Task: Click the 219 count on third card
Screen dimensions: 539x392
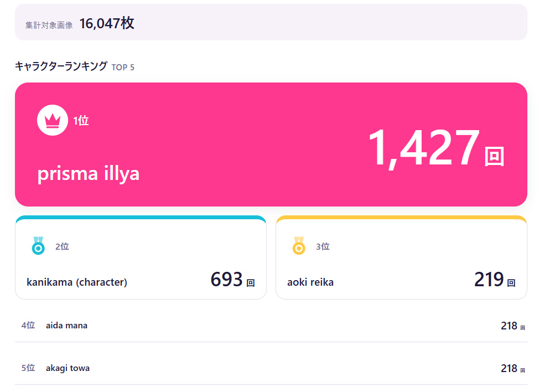Action: click(x=489, y=279)
